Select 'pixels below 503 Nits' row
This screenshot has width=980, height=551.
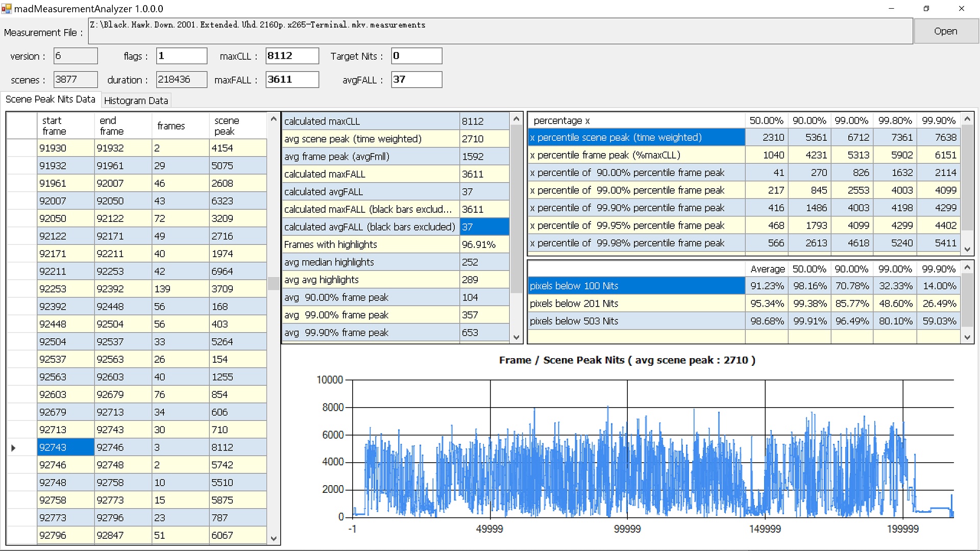click(x=743, y=321)
